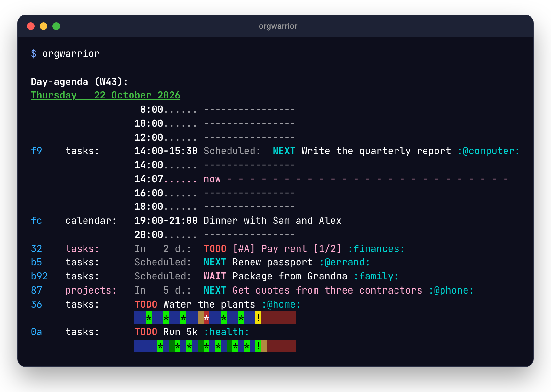
Task: Click the :health: tag
Action: 227,332
